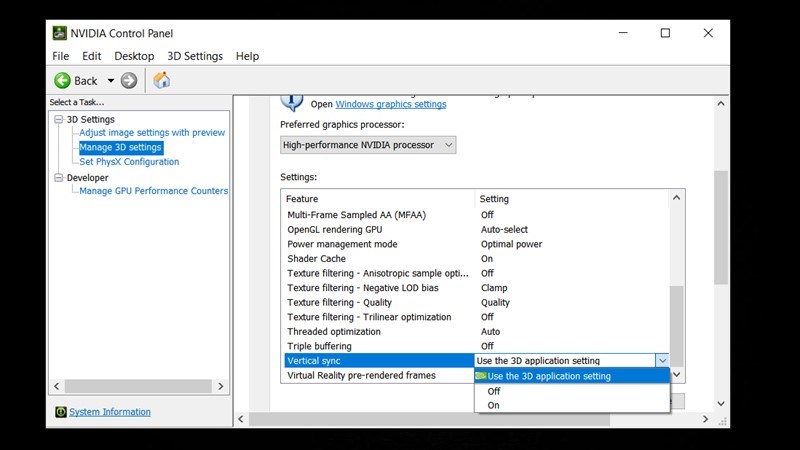Image resolution: width=800 pixels, height=450 pixels.
Task: Select Power management mode row
Action: click(x=477, y=244)
